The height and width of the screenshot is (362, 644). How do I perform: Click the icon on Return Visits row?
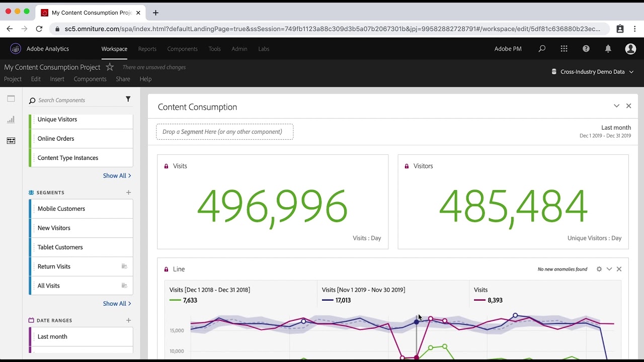click(124, 266)
